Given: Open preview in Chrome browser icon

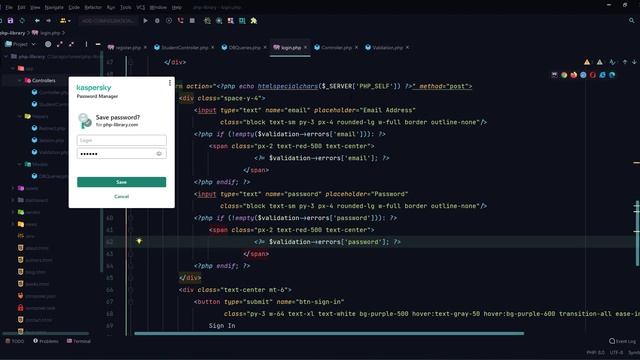Looking at the screenshot, I should coord(564,75).
